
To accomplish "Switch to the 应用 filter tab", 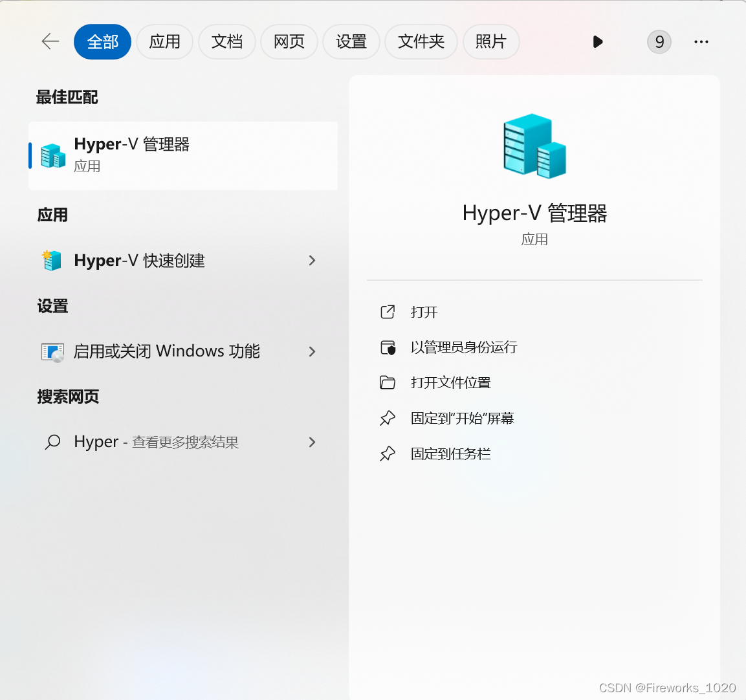I will pyautogui.click(x=164, y=42).
